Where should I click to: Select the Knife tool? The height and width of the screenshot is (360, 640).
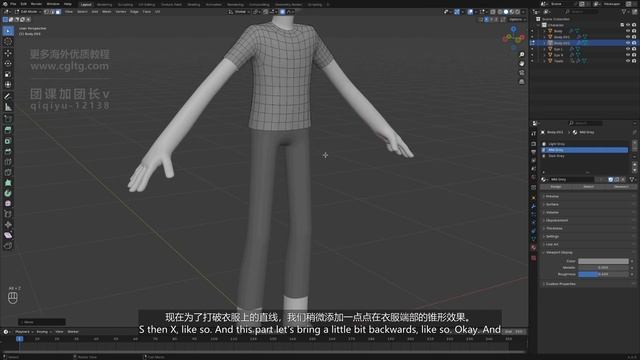8,172
